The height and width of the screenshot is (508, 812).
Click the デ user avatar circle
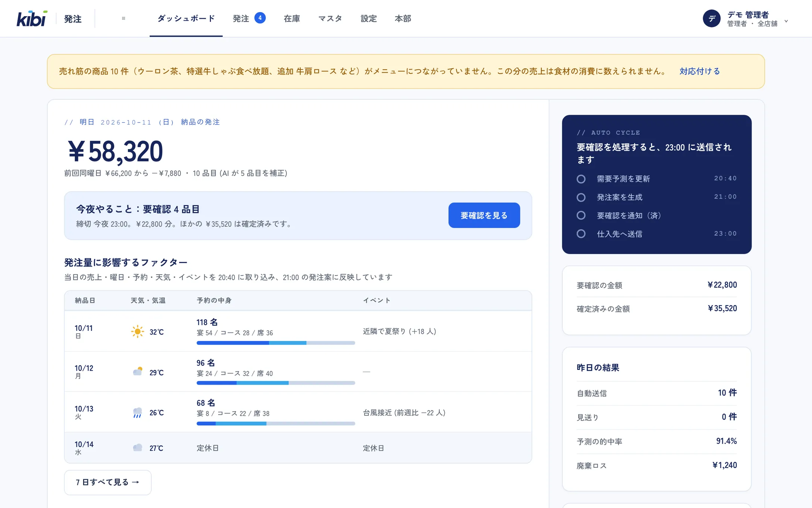click(x=711, y=18)
